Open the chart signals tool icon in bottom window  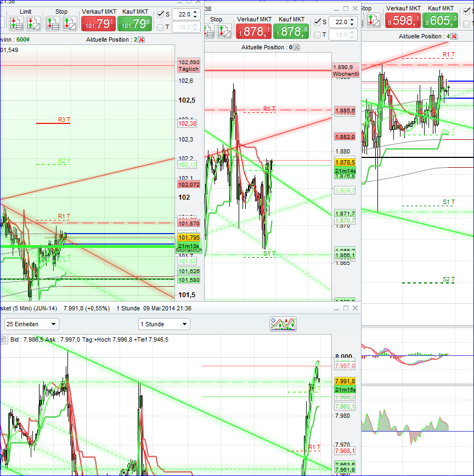click(x=283, y=324)
